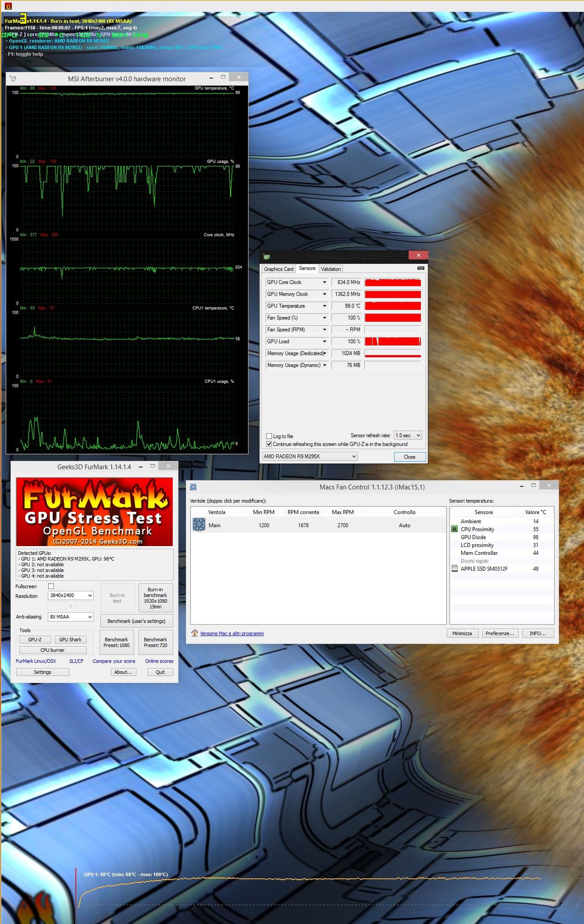The image size is (584, 924).
Task: Expand the GPU Load sensor dropdown
Action: [x=325, y=342]
